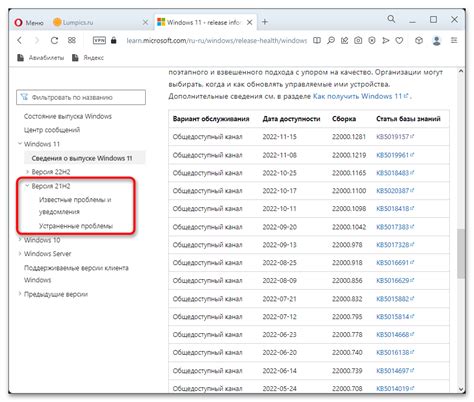Close the Lumpics.ru tab
Image resolution: width=474 pixels, height=402 pixels.
145,22
